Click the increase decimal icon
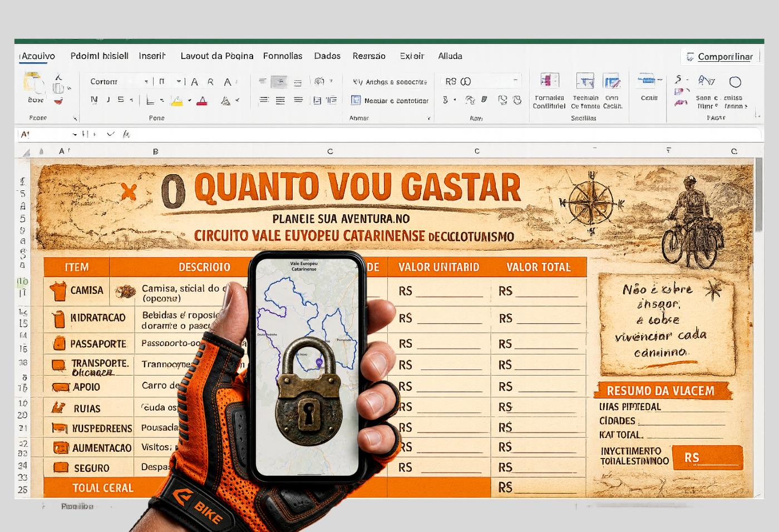Viewport: 779px width, 532px height. coord(502,100)
